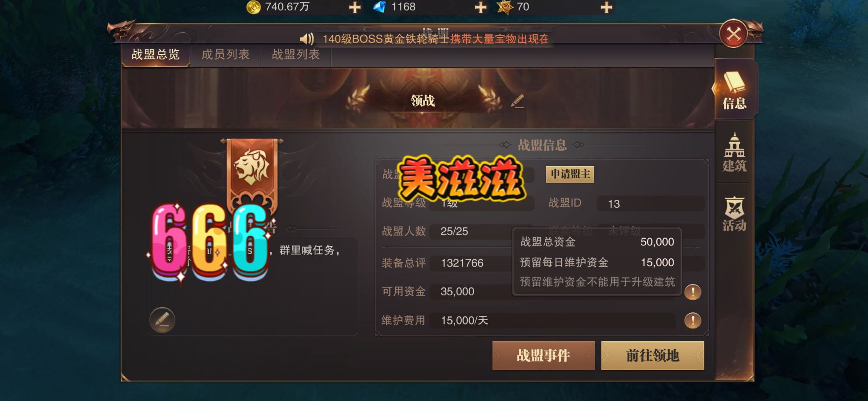868x401 pixels.
Task: Switch to the 战盟总览 tab
Action: [156, 55]
